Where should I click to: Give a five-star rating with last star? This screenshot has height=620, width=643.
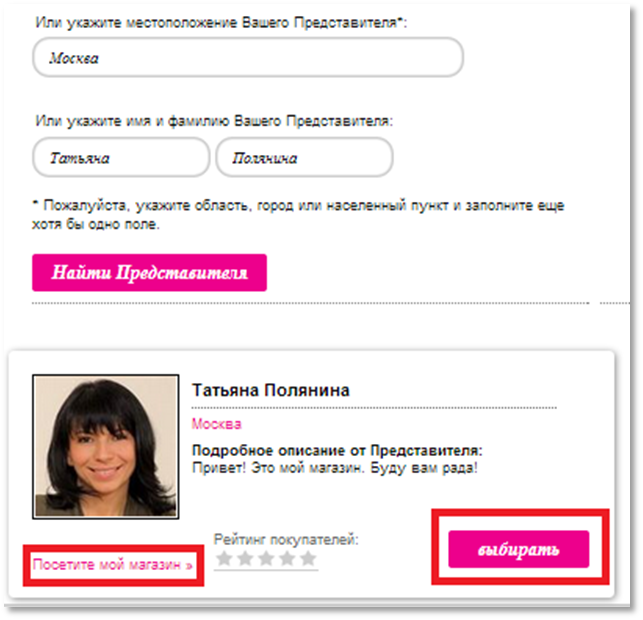click(x=308, y=558)
